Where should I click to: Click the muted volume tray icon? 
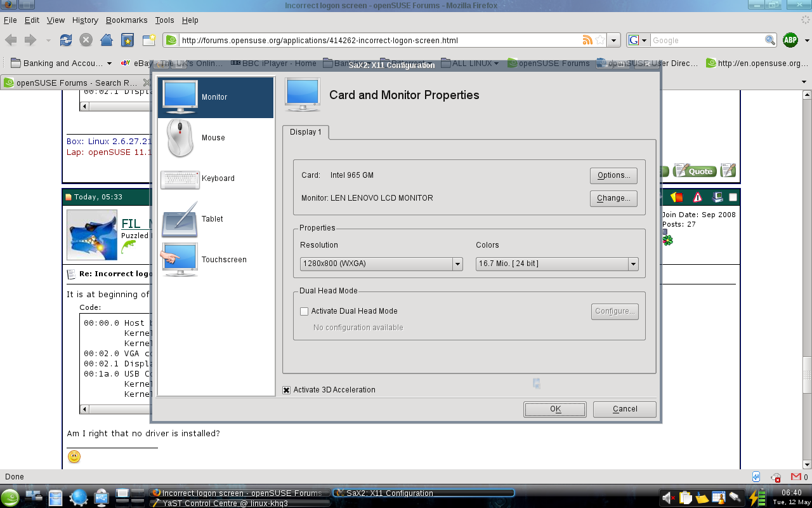[x=667, y=498]
